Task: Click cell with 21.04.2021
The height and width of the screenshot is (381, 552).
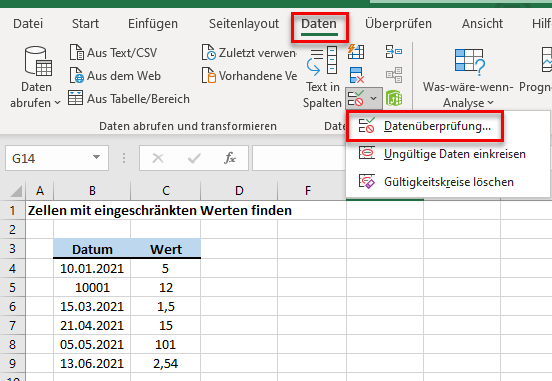Action: 92,326
